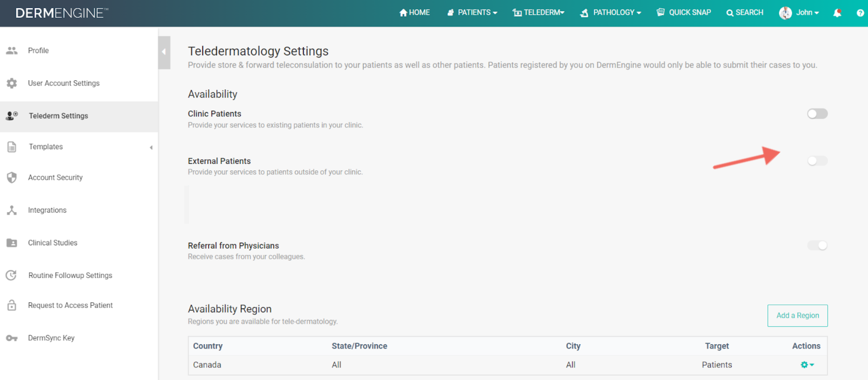Open the help question mark icon
The image size is (868, 380).
tap(860, 13)
